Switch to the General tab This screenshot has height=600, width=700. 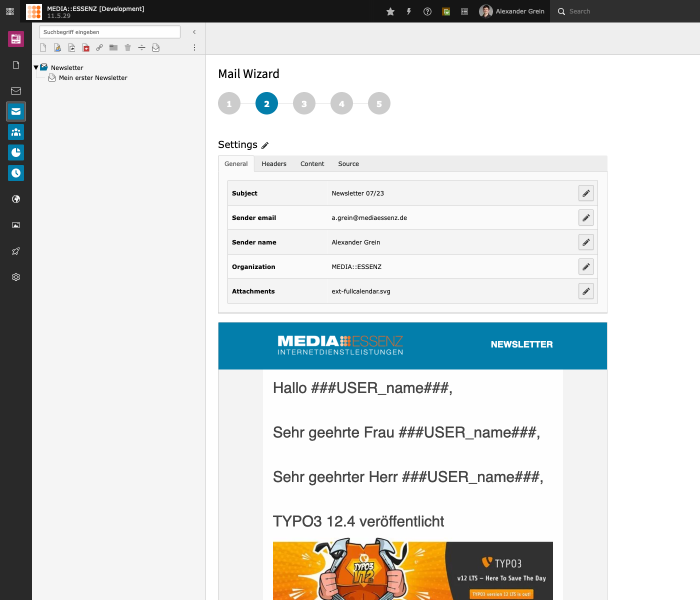(x=236, y=163)
